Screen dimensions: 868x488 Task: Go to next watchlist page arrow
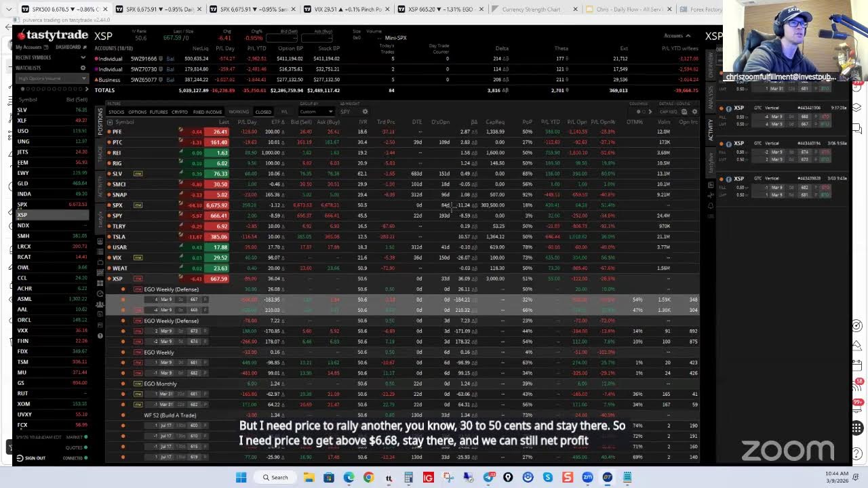pos(85,89)
